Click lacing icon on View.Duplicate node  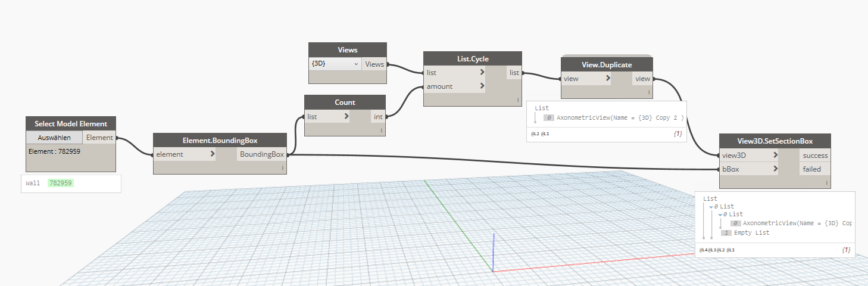pos(648,92)
